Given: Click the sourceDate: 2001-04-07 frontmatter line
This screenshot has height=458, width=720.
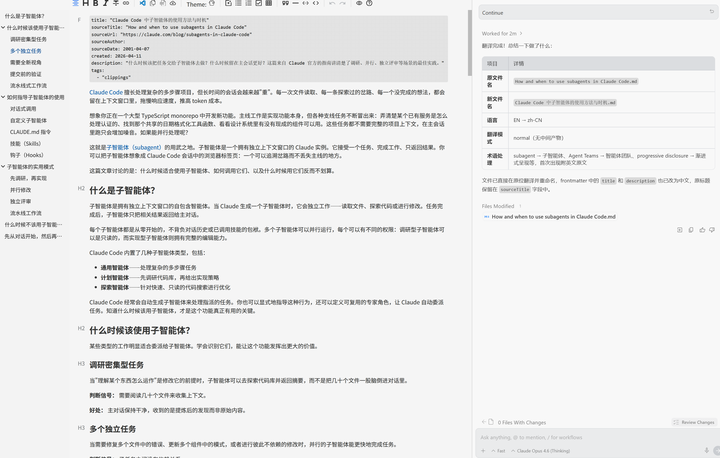Looking at the screenshot, I should (x=120, y=49).
